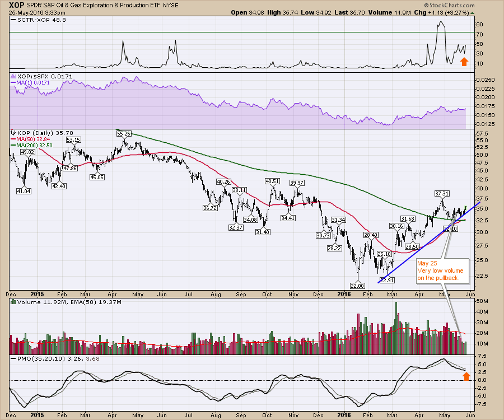Click the XOP (Daily) 35.70 legend
The image size is (504, 420).
(x=45, y=133)
